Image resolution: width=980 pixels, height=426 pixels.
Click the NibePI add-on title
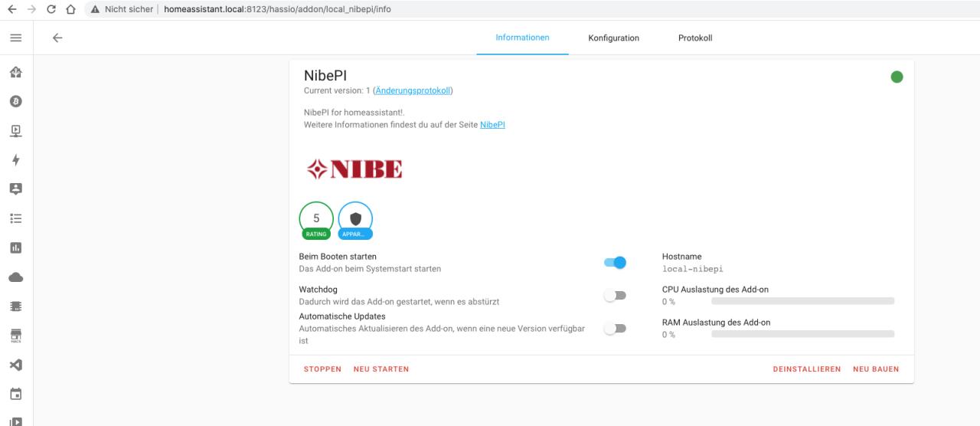(325, 75)
